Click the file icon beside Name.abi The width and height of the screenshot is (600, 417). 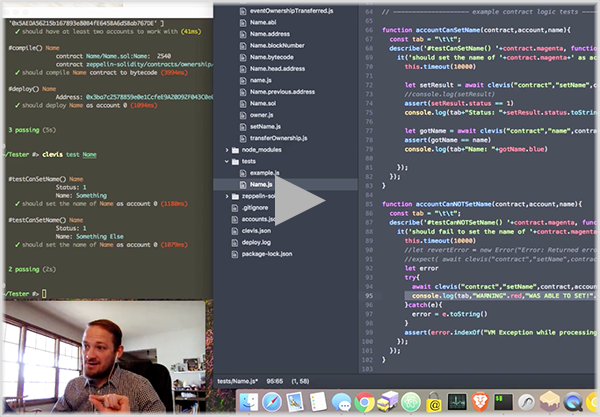click(x=243, y=23)
